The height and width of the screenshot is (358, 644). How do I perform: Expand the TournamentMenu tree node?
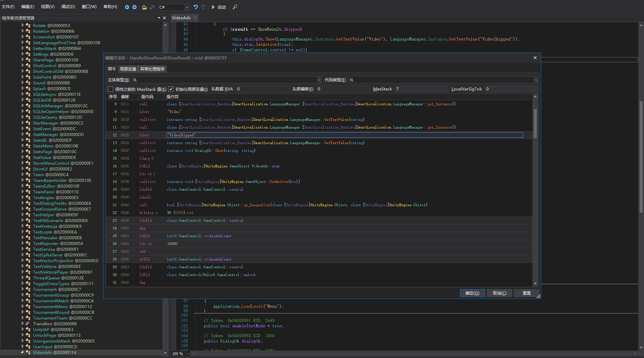point(23,306)
